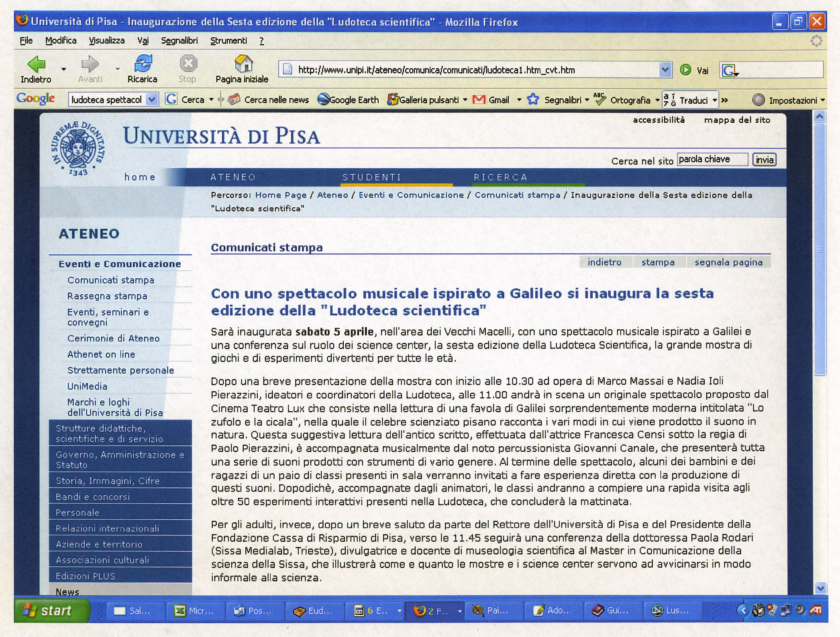This screenshot has height=637, width=840.
Task: Open the Segnalibri menu in menu bar
Action: point(179,41)
